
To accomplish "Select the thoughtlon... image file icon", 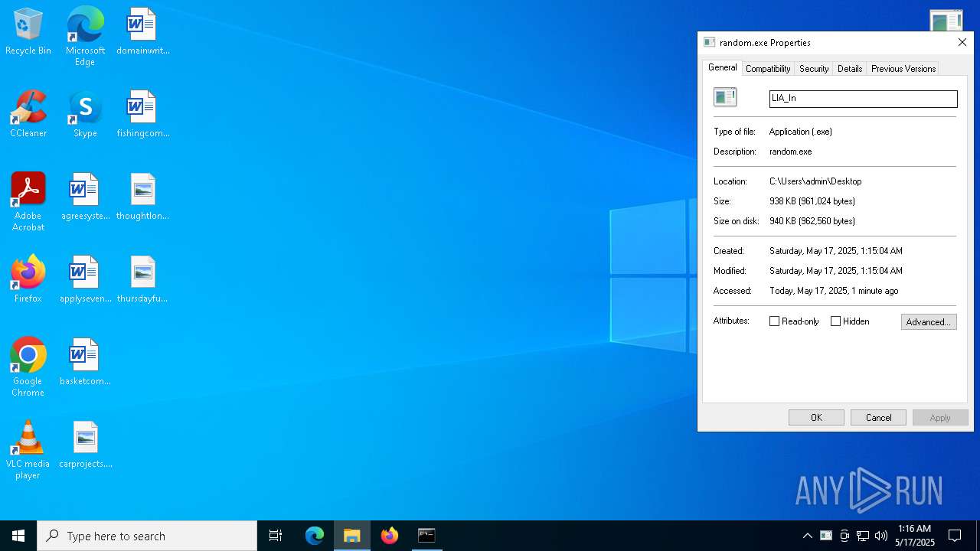I will [142, 197].
